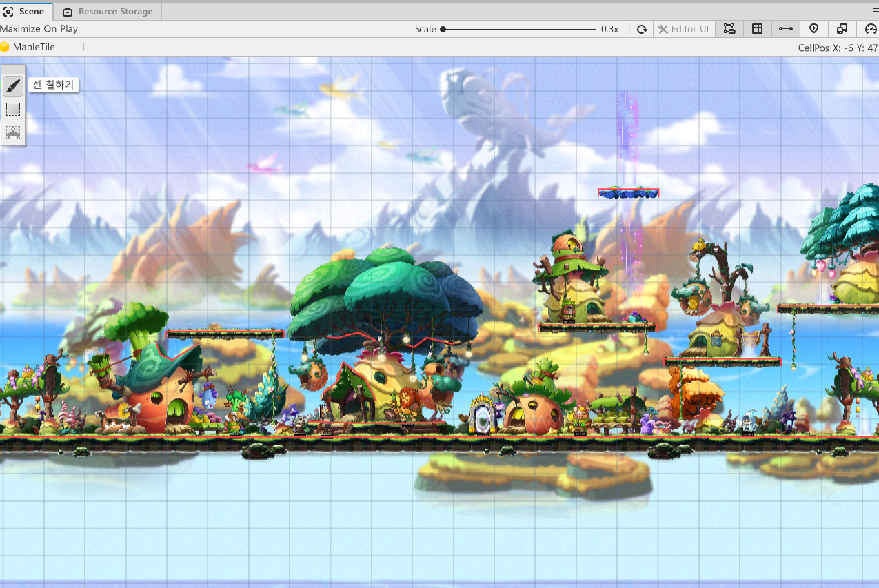The image size is (879, 588).
Task: Toggle Maximize On Play
Action: pos(39,29)
